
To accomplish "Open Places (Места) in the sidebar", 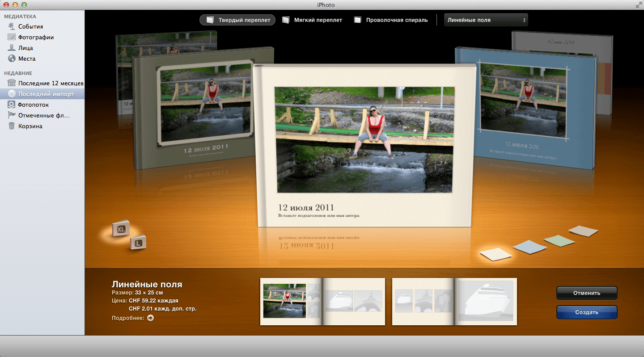I will 26,59.
